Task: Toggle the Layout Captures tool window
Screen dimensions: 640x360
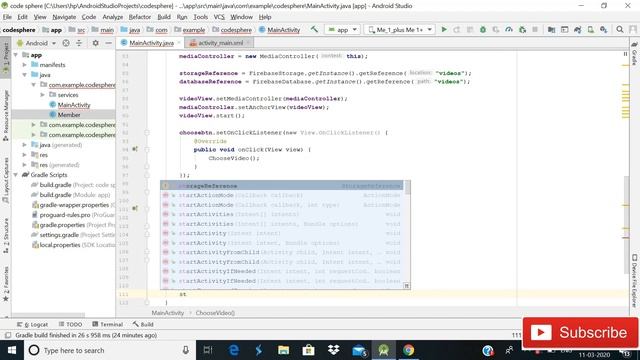Action: coord(6,180)
